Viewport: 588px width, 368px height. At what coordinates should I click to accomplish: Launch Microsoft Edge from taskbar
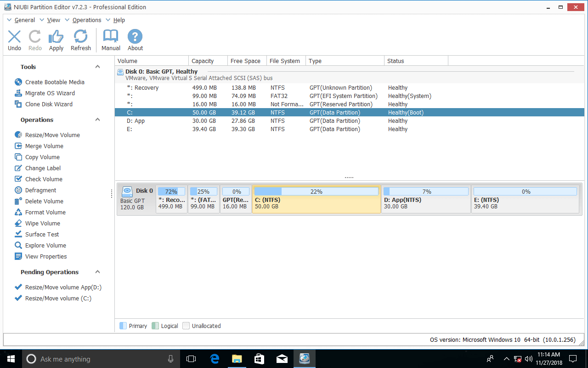[215, 359]
